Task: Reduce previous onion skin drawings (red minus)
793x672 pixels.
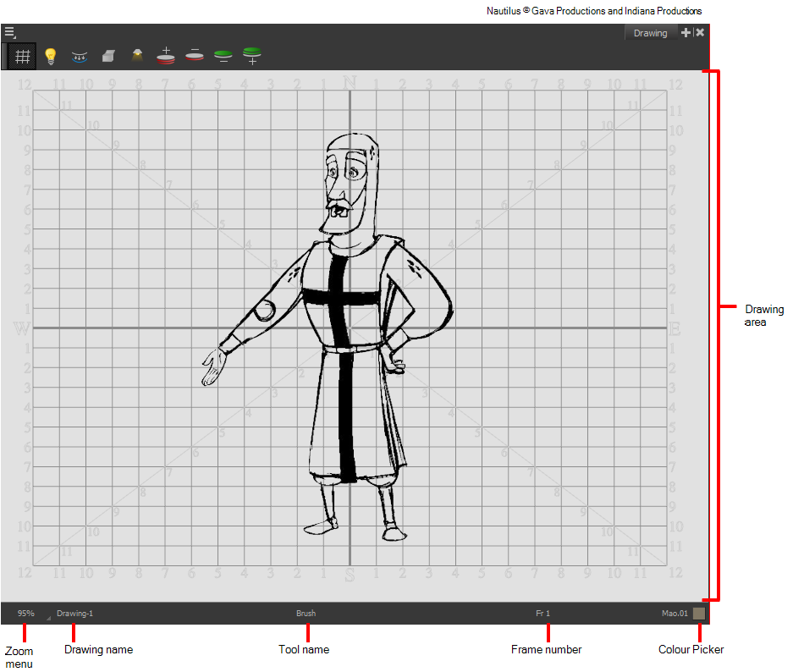Action: coord(195,55)
